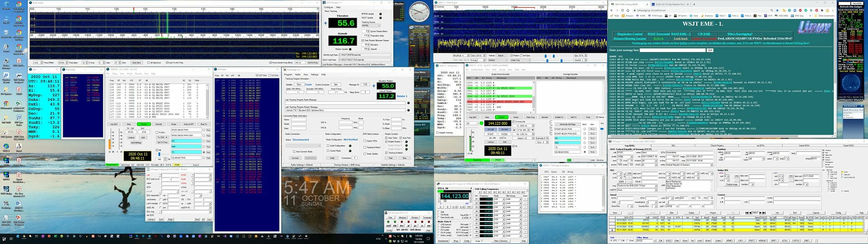Open Control Computer Bob dropdown
This screenshot has width=868, height=244.
(x=336, y=84)
